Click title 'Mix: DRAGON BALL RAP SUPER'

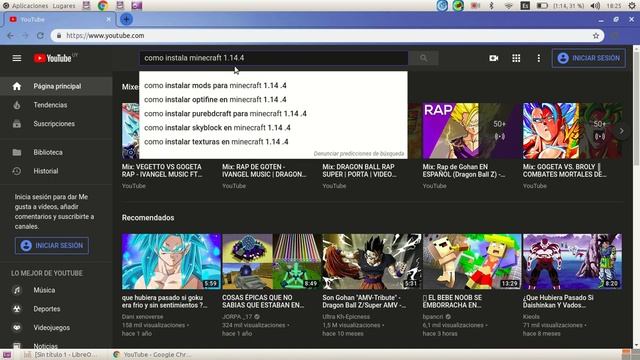[x=360, y=171]
